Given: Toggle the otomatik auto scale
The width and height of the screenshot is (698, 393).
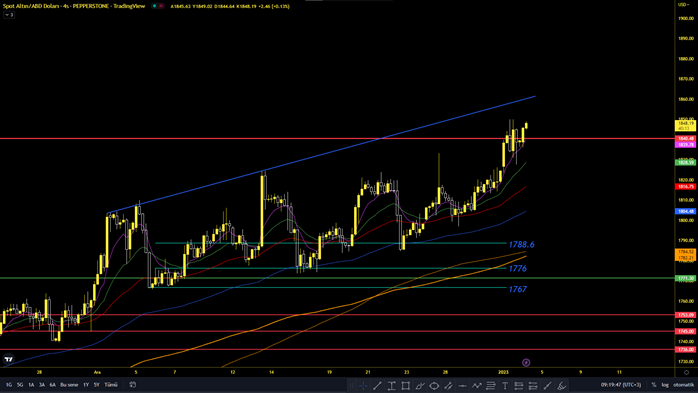Looking at the screenshot, I should [x=683, y=385].
